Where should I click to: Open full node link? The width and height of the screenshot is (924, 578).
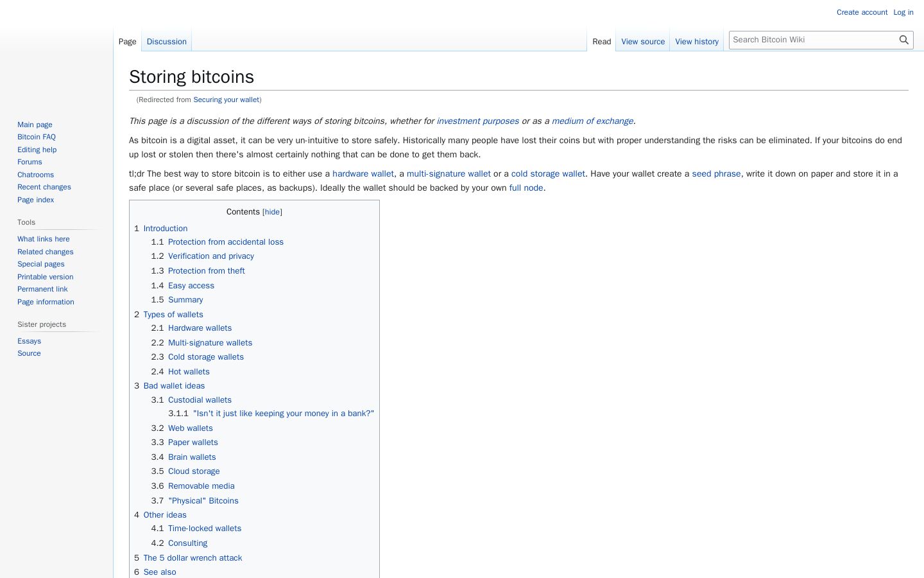click(526, 188)
